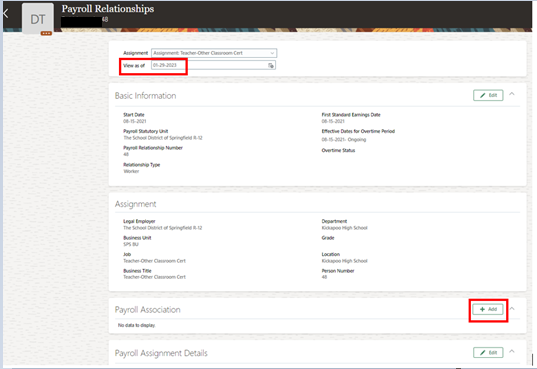537x369 pixels.
Task: Click the Assignment section heading
Action: tap(135, 204)
